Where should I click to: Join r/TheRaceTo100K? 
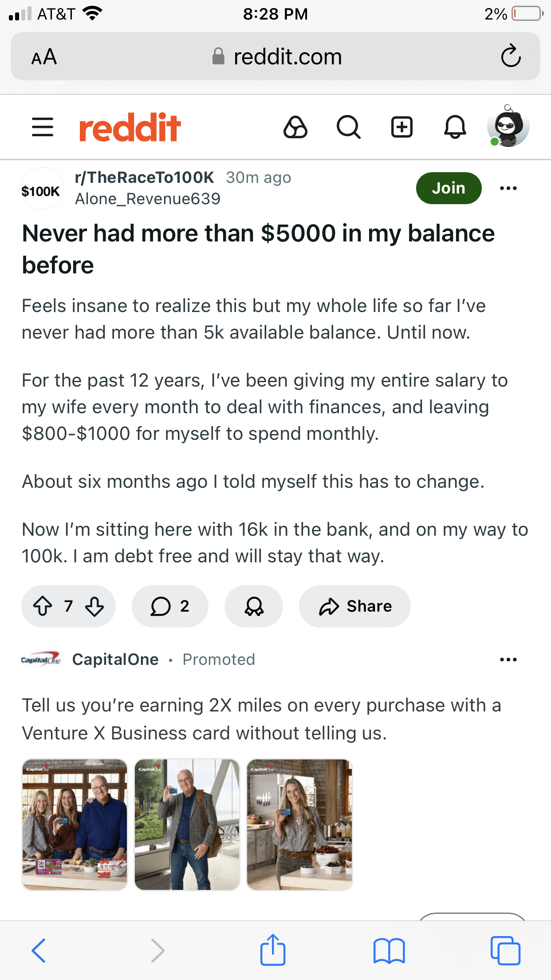pyautogui.click(x=449, y=188)
